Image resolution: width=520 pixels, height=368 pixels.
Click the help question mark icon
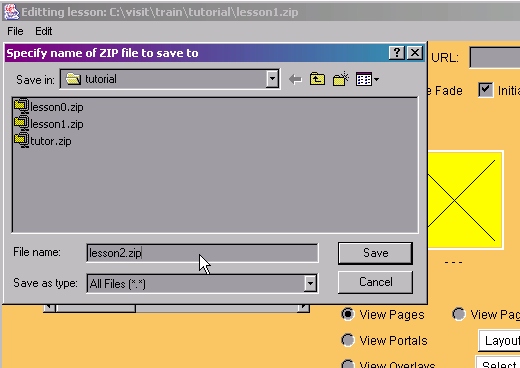click(x=397, y=53)
